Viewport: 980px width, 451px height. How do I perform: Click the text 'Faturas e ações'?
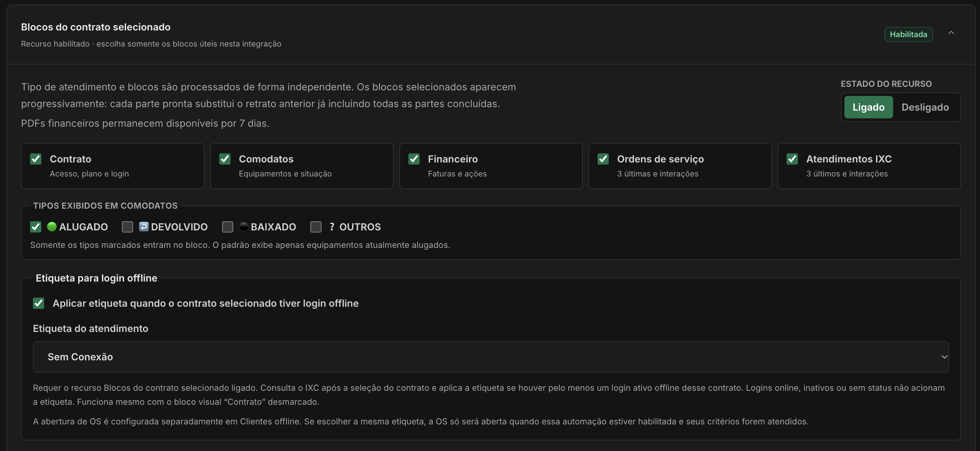click(457, 174)
